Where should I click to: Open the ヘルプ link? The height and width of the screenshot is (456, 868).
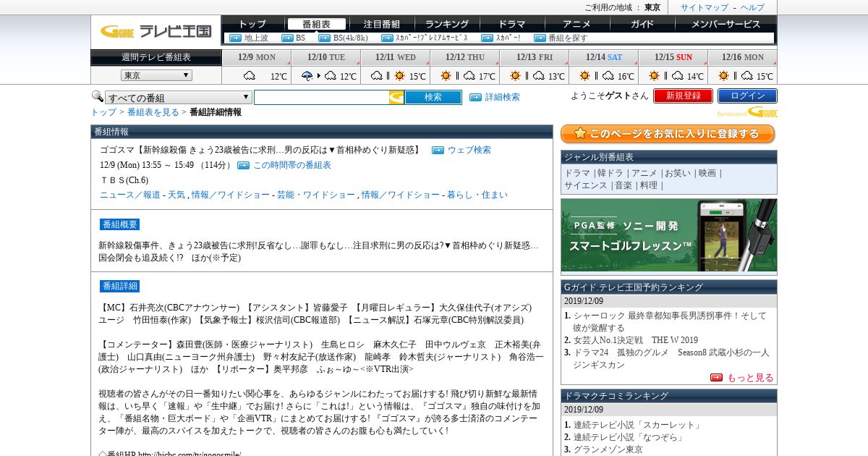[x=752, y=7]
